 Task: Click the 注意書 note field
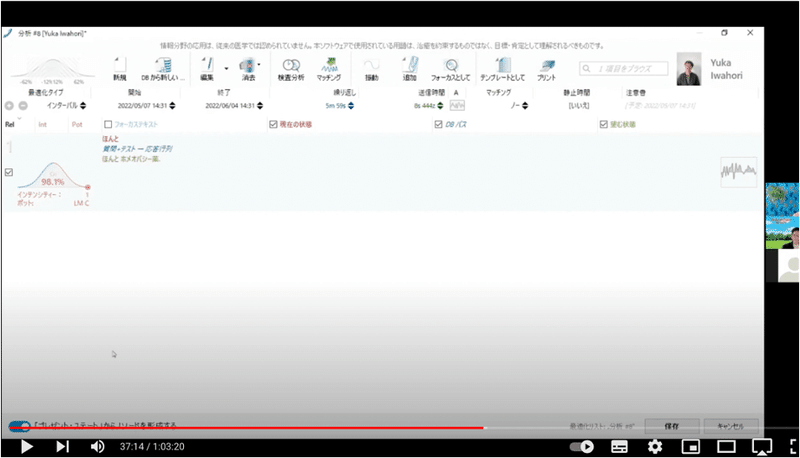(660, 106)
